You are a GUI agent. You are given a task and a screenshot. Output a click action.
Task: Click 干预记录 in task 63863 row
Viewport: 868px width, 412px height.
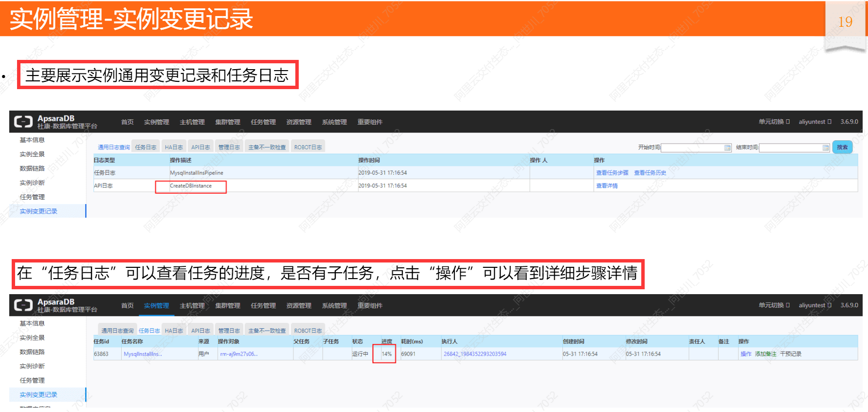791,354
